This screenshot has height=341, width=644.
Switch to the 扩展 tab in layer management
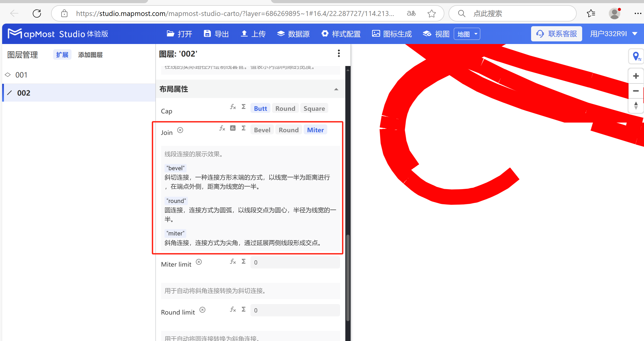coord(62,54)
